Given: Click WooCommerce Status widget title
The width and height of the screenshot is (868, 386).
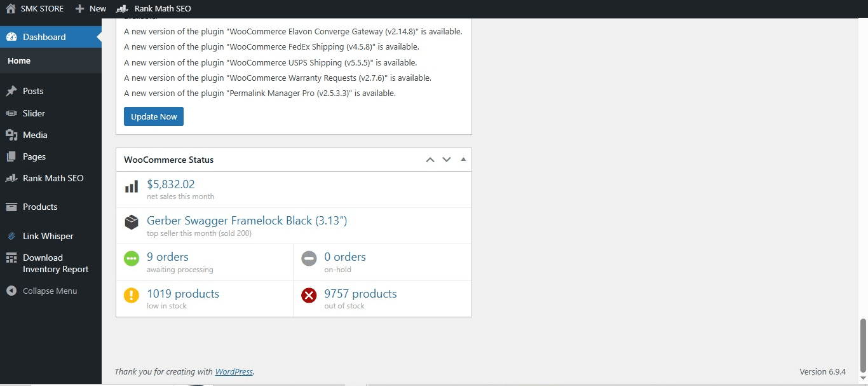Looking at the screenshot, I should click(x=168, y=160).
